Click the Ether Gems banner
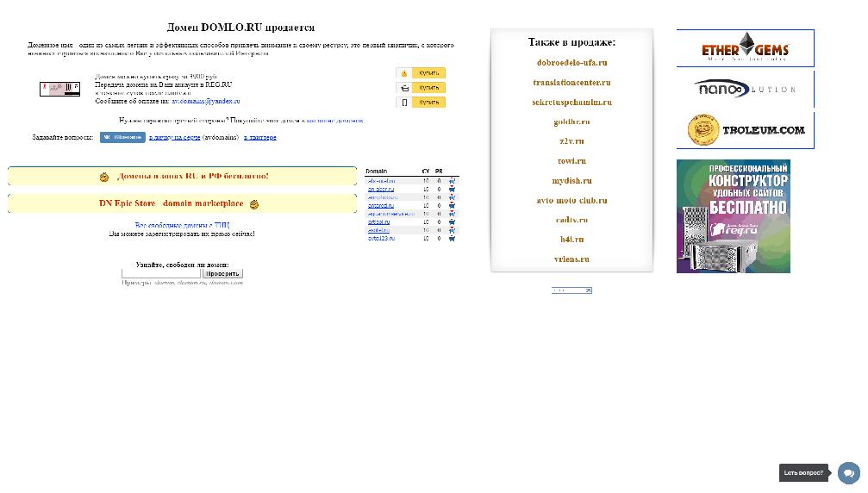 (745, 48)
